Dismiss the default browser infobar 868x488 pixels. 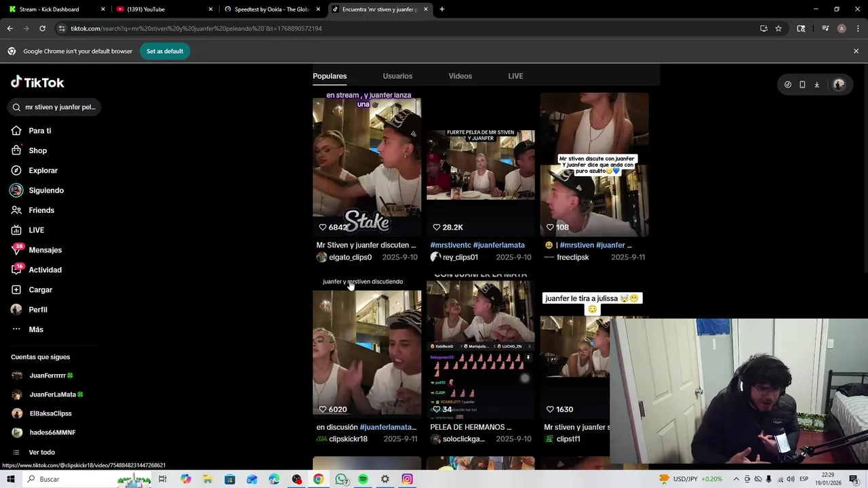point(856,51)
